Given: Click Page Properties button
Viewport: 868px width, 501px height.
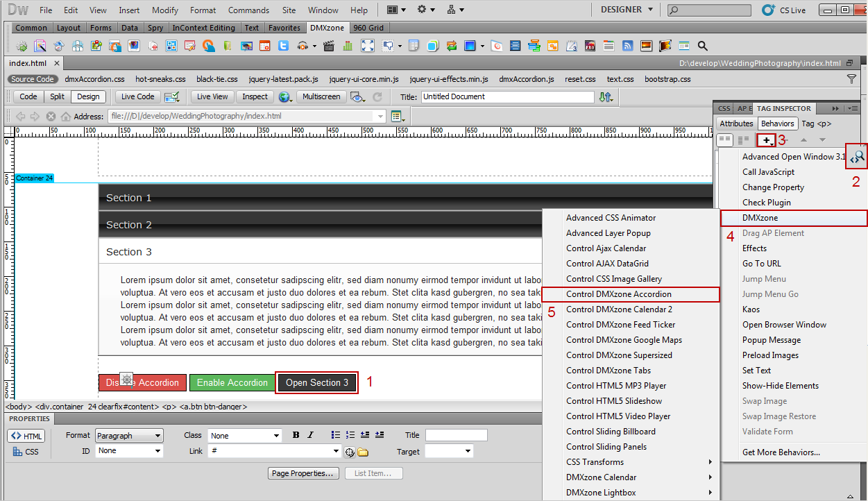Looking at the screenshot, I should tap(304, 473).
